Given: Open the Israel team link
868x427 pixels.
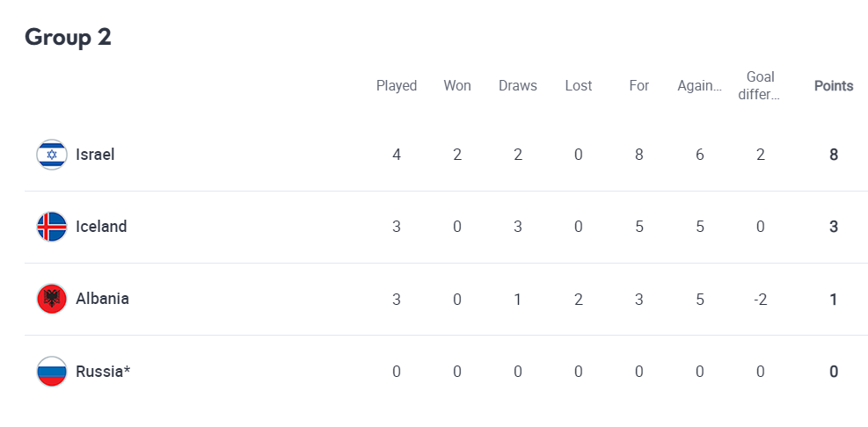Looking at the screenshot, I should (x=95, y=155).
